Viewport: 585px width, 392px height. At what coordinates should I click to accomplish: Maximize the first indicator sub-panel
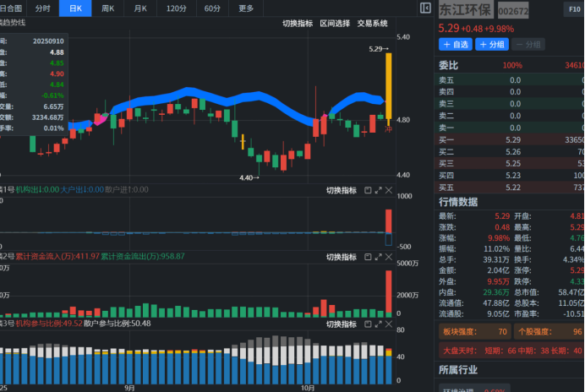point(378,190)
